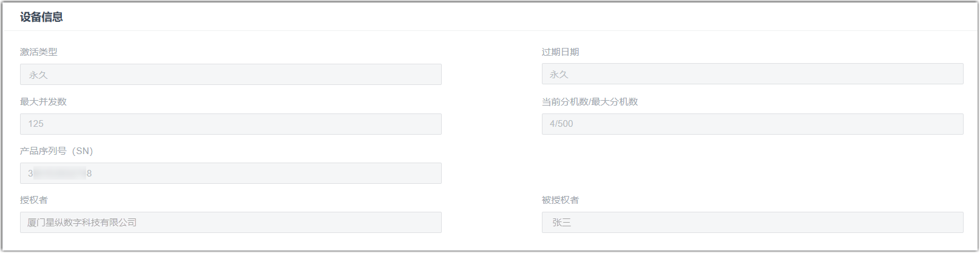Select the 最大并发数 input field
980x253 pixels.
pos(231,124)
